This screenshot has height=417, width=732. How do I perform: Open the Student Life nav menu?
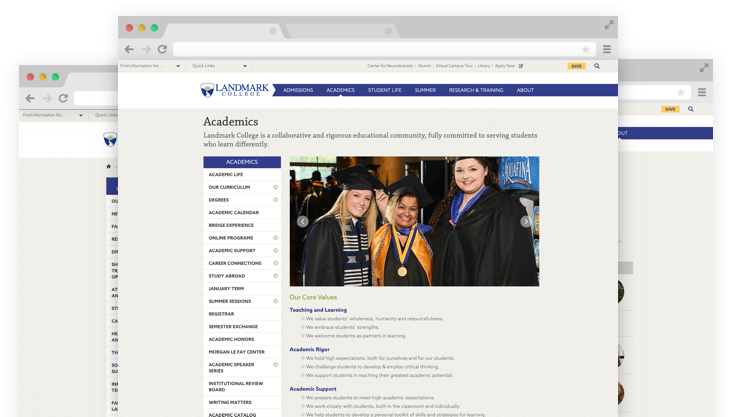click(385, 90)
